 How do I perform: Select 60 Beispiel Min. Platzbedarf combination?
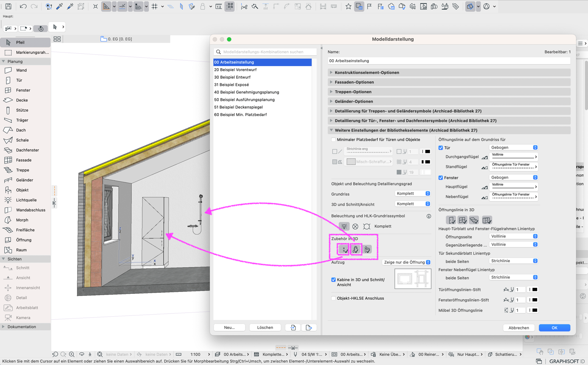tap(262, 115)
